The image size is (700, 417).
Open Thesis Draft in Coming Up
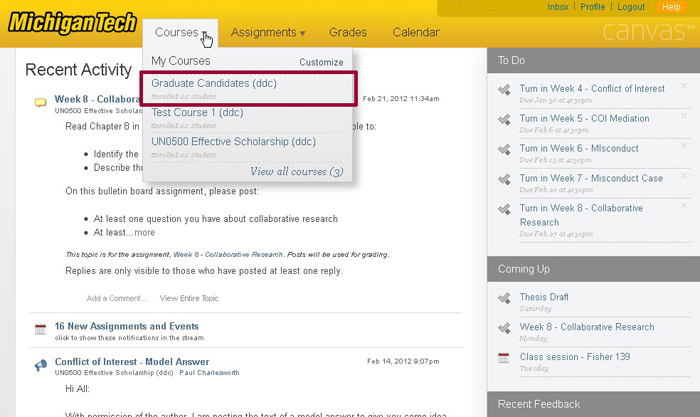[x=544, y=297]
